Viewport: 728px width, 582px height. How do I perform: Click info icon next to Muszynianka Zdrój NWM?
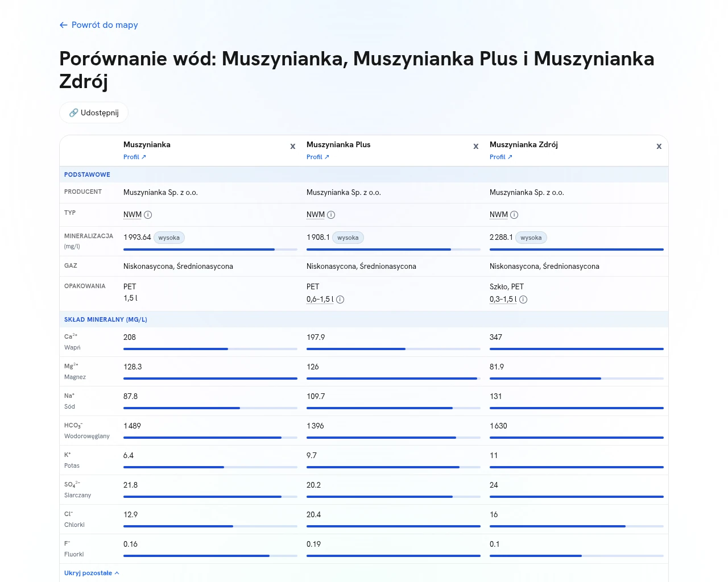(x=514, y=215)
